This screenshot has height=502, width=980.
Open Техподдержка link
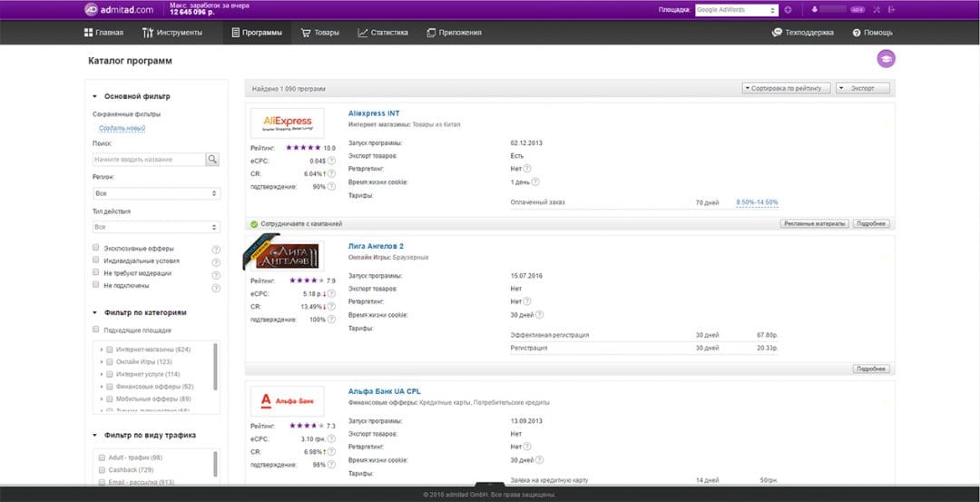tap(803, 33)
